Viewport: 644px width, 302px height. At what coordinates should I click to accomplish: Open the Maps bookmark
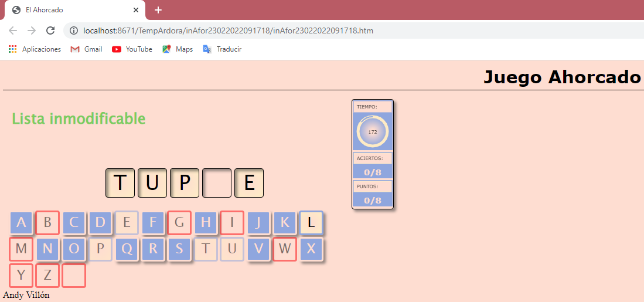point(178,49)
